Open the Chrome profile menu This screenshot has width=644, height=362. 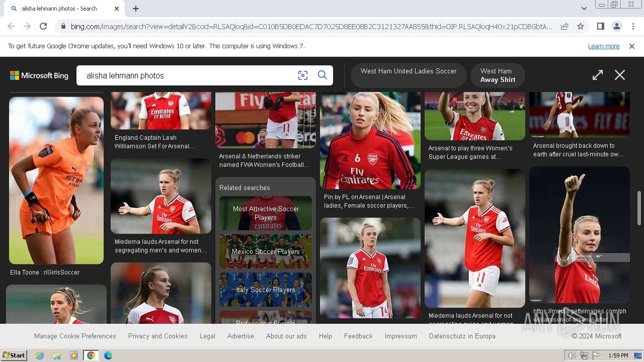(x=616, y=26)
